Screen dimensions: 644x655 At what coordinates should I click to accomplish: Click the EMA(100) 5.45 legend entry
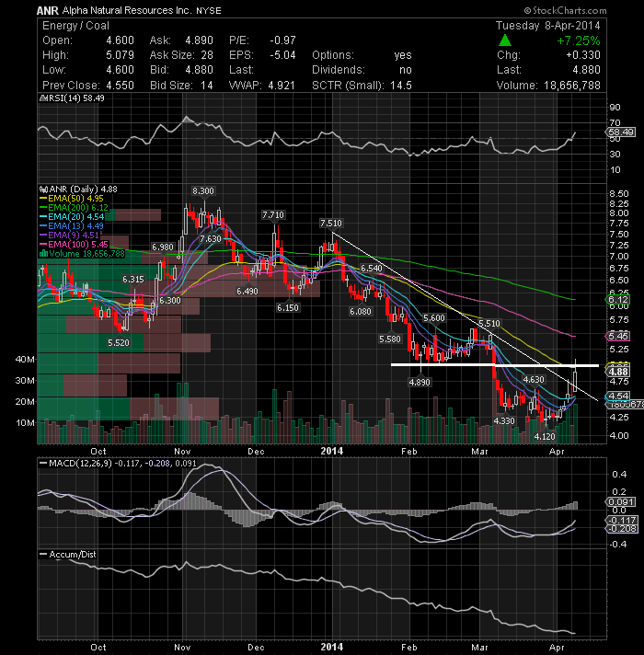74,245
